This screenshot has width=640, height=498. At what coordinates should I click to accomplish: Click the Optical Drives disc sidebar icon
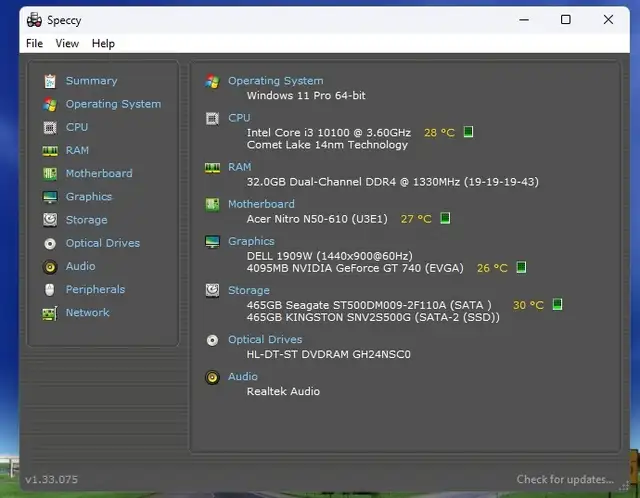coord(50,244)
